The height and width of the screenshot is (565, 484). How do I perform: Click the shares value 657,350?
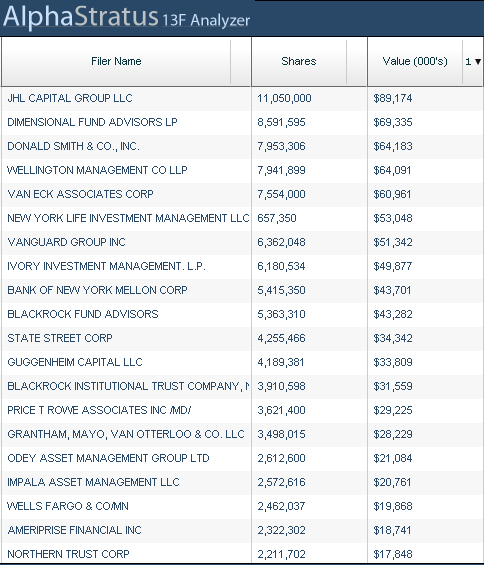pos(277,218)
